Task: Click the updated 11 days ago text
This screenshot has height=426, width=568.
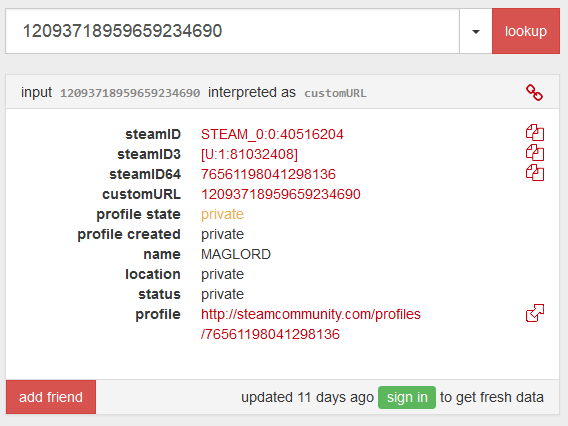Action: pyautogui.click(x=308, y=397)
